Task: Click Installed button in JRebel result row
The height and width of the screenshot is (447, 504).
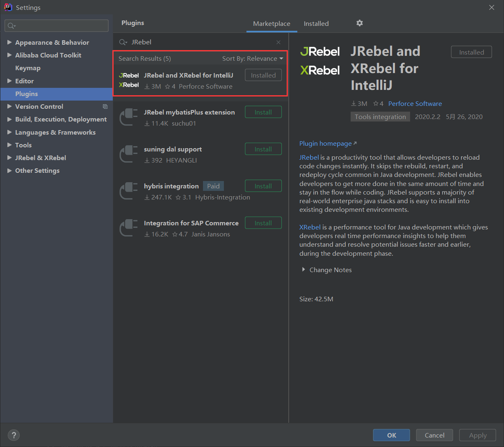Action: tap(263, 75)
